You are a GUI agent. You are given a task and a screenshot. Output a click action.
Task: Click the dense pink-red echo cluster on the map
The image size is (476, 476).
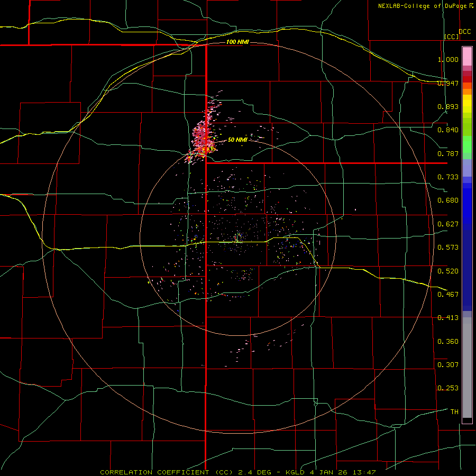pos(203,140)
